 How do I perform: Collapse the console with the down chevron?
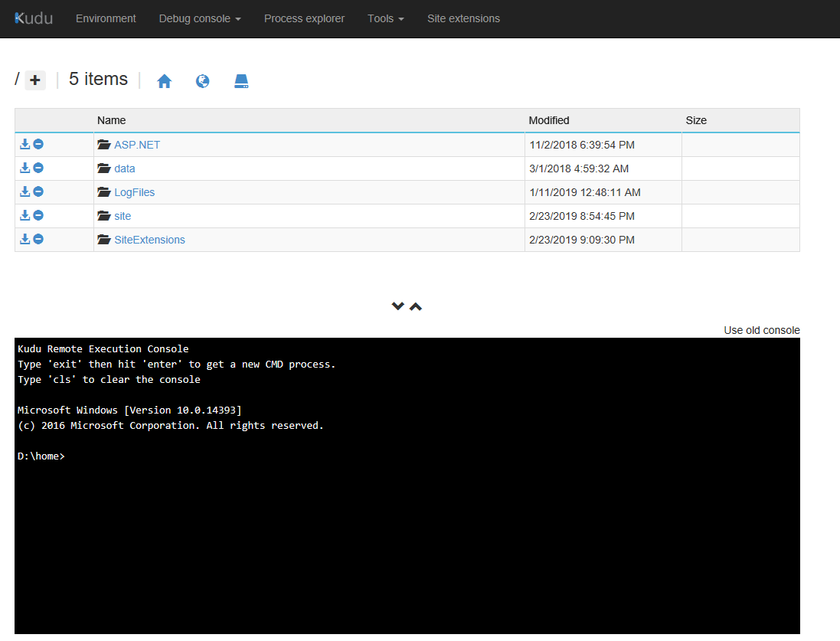(397, 306)
